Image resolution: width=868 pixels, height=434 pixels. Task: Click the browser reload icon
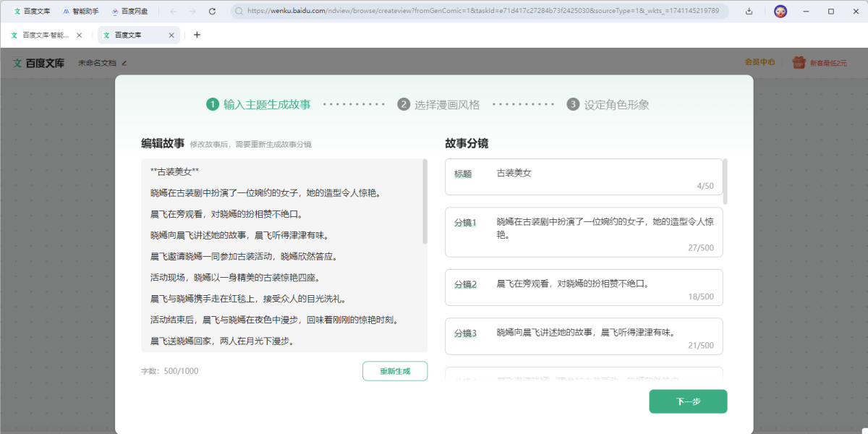[x=212, y=12]
